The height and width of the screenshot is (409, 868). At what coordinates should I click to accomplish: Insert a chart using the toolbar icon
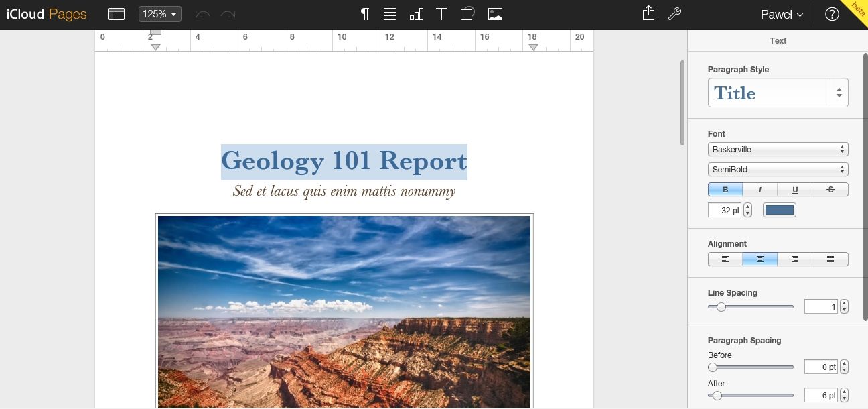tap(416, 14)
